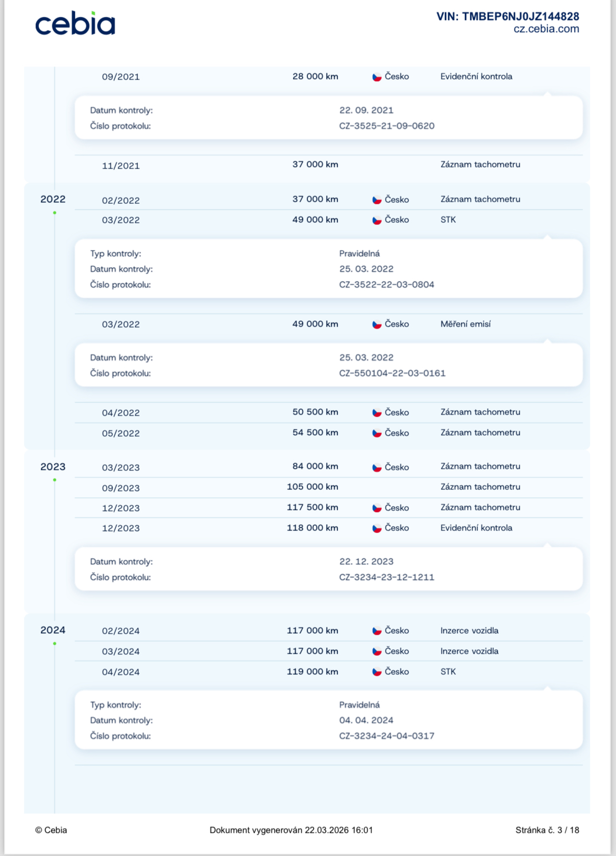Click the flag in the 04/2024 STK row
This screenshot has height=856, width=616.
pos(377,672)
